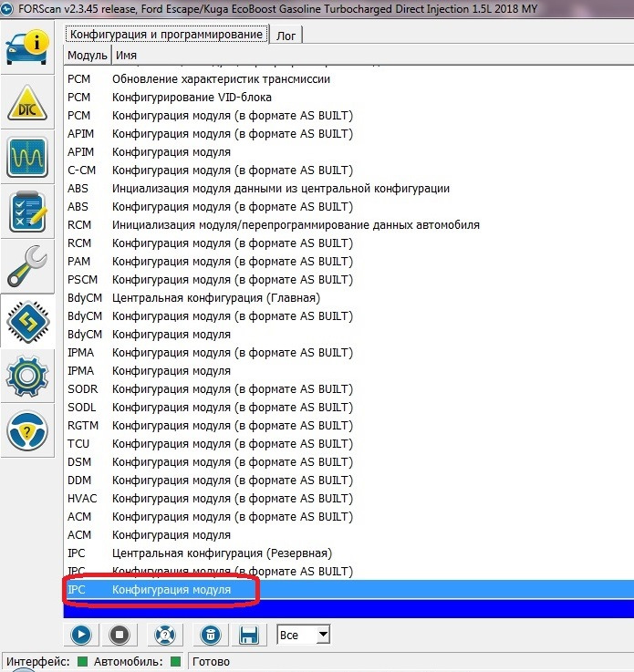Screen dimensions: 634x672
Task: Click the trash bin delete button
Action: click(x=211, y=635)
